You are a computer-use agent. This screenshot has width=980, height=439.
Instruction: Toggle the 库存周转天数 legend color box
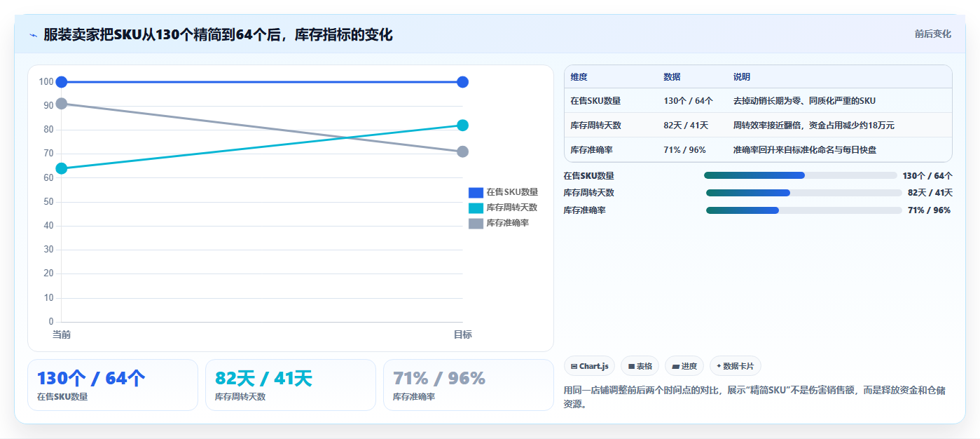click(476, 208)
